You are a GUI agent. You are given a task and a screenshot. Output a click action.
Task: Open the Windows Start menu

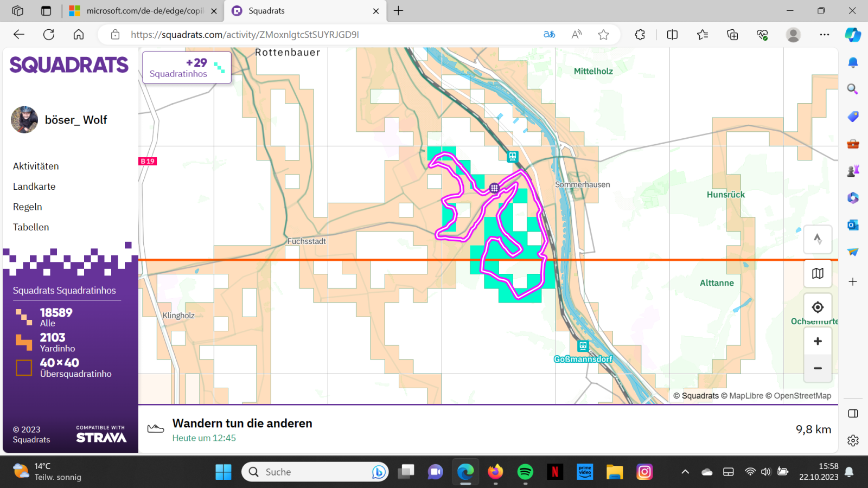coord(224,472)
